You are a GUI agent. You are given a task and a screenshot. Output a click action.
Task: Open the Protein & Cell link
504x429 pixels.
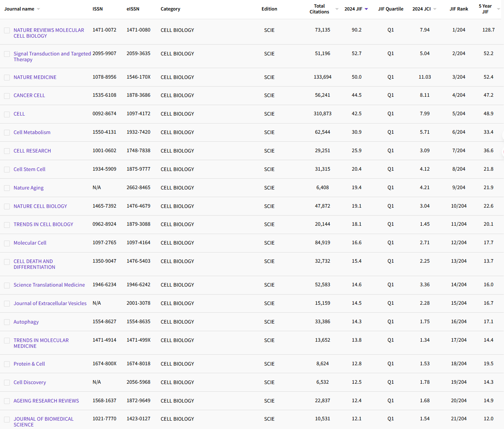[x=29, y=364]
